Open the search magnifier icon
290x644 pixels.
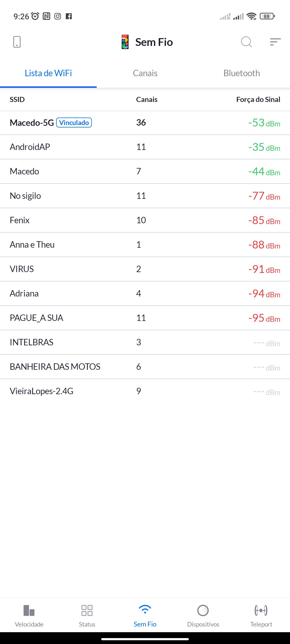pyautogui.click(x=246, y=42)
